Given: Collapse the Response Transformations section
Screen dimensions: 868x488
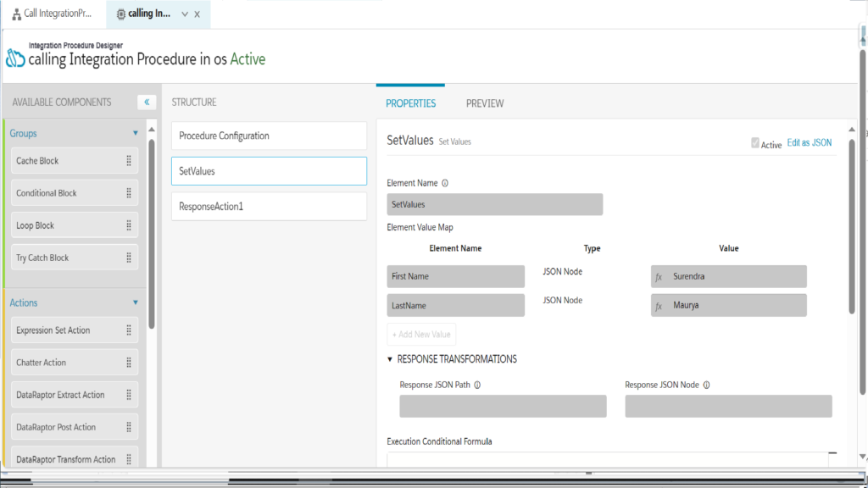Looking at the screenshot, I should [390, 359].
